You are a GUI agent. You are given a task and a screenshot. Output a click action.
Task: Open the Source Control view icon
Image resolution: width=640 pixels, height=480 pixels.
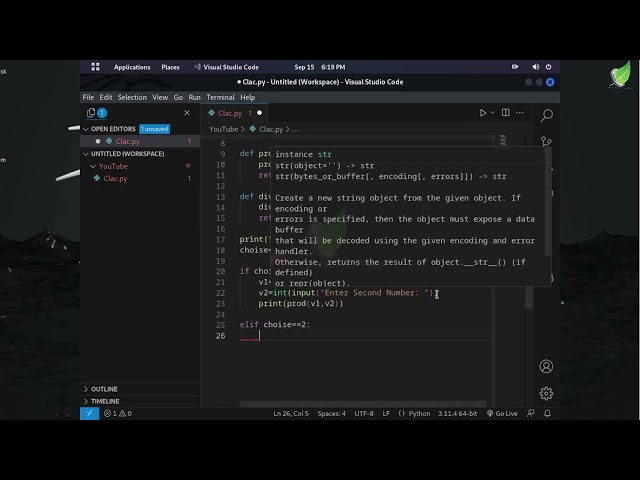coord(547,141)
